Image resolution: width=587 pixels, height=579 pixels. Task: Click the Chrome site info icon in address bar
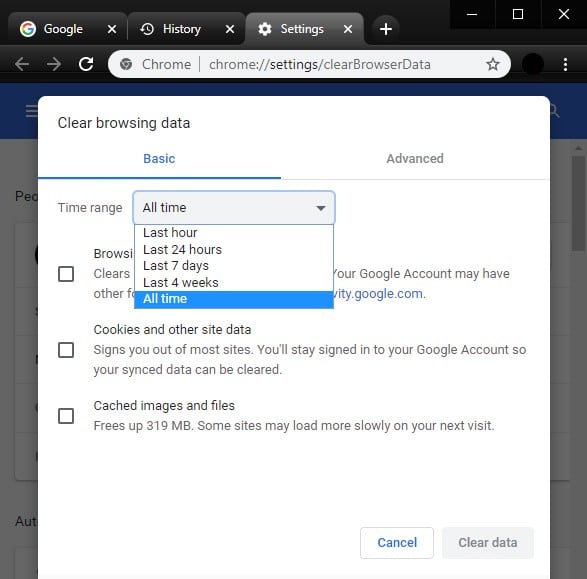pyautogui.click(x=126, y=64)
